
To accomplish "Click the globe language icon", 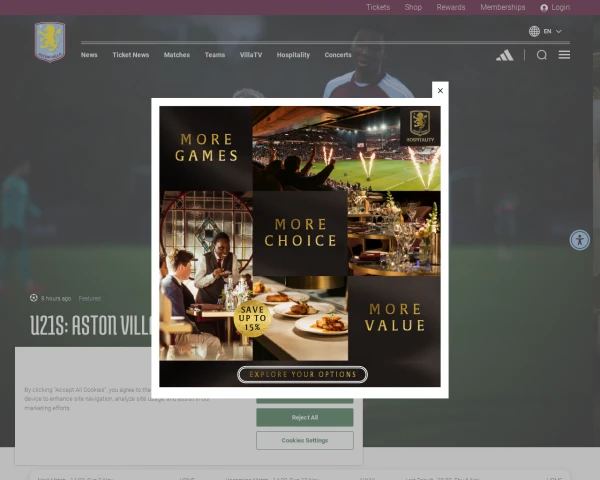I will click(x=534, y=31).
